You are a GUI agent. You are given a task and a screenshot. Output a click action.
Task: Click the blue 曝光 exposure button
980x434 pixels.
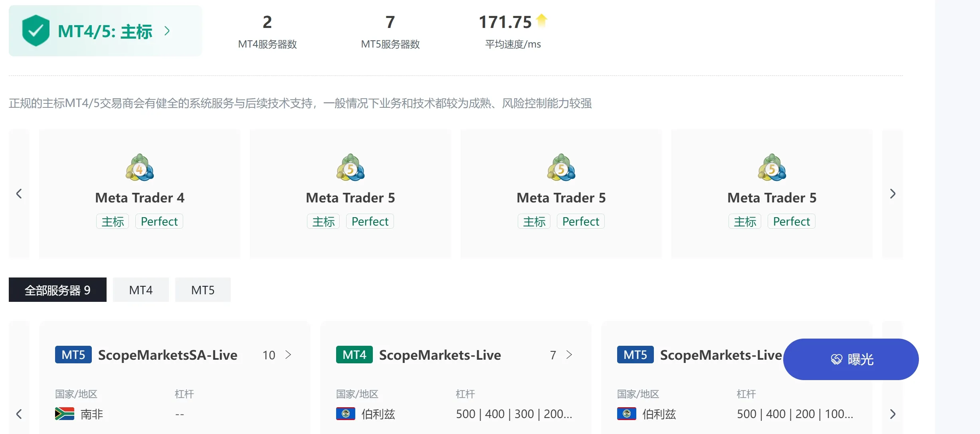[x=851, y=359]
